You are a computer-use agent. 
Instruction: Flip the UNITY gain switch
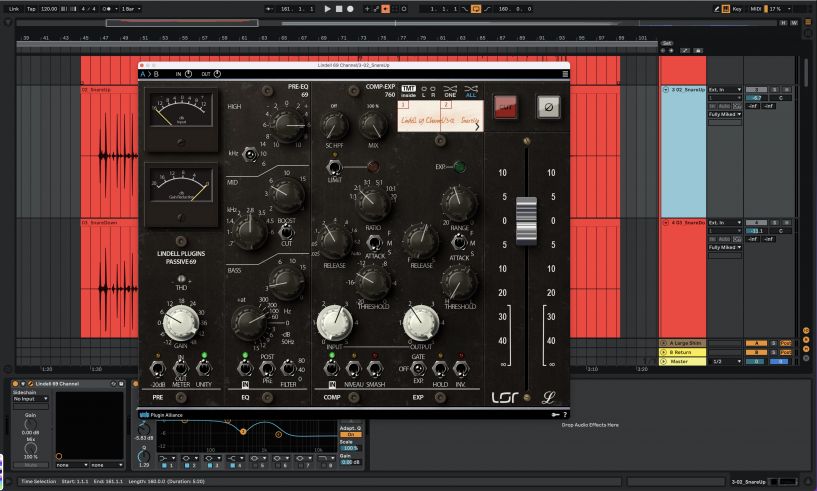(x=204, y=369)
